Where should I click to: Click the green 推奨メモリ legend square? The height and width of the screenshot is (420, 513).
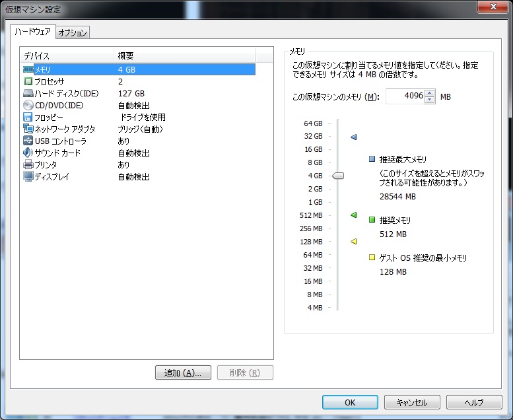click(372, 220)
